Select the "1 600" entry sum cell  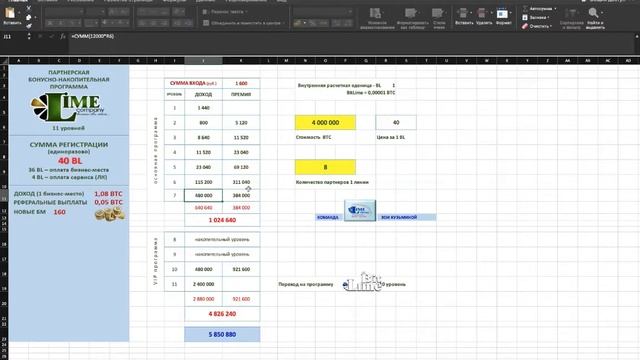coord(241,83)
